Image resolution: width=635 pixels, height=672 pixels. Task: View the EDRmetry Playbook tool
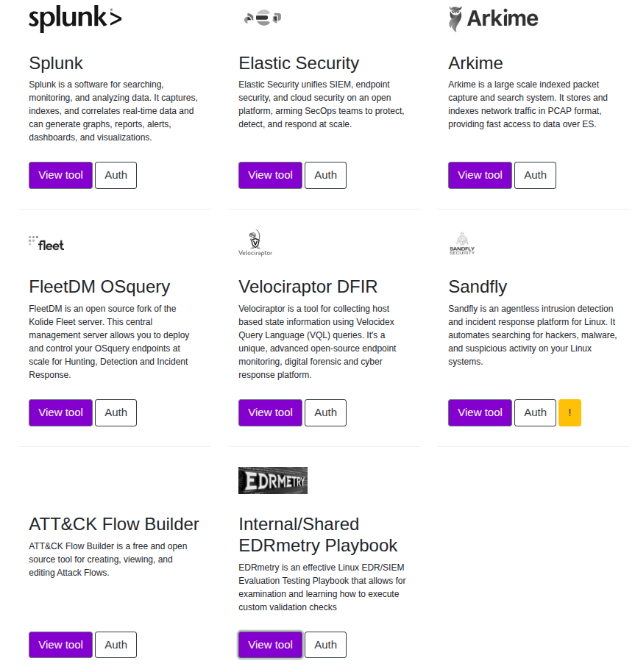tap(270, 645)
